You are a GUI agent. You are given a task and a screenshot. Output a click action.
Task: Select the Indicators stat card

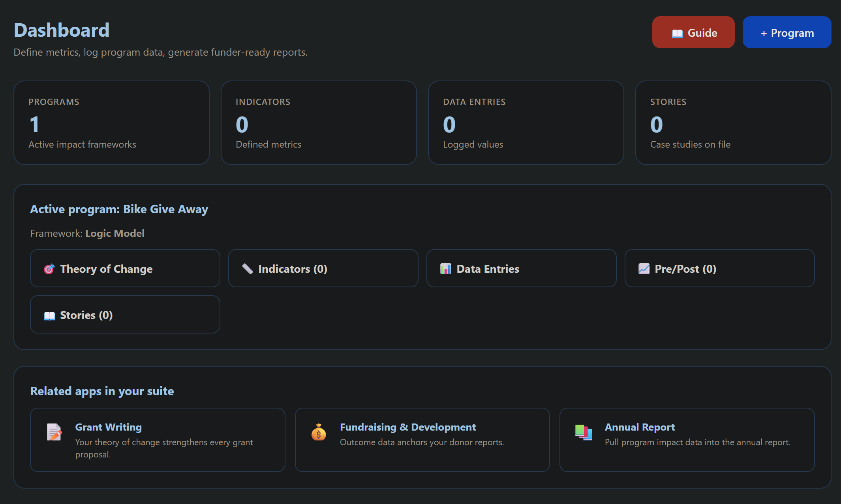(x=319, y=123)
